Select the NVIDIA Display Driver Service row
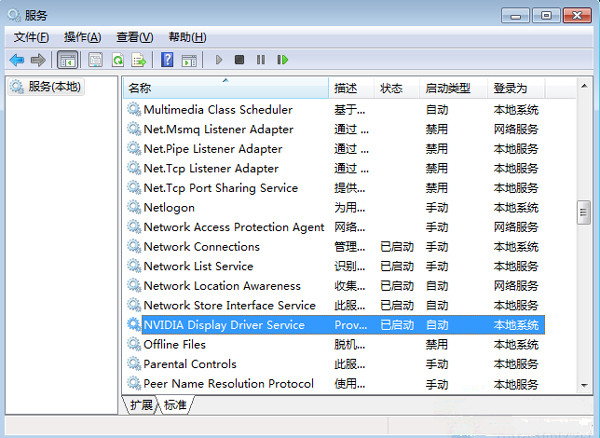600x438 pixels. click(224, 325)
